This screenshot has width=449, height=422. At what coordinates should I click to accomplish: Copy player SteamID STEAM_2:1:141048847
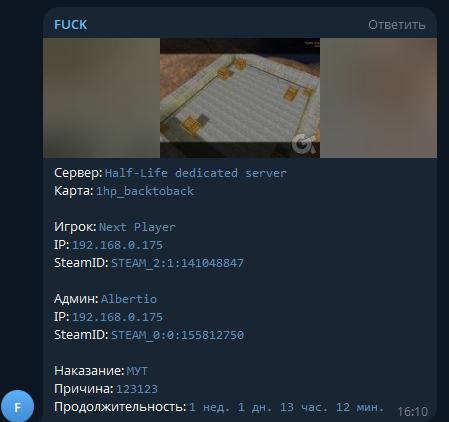[177, 263]
